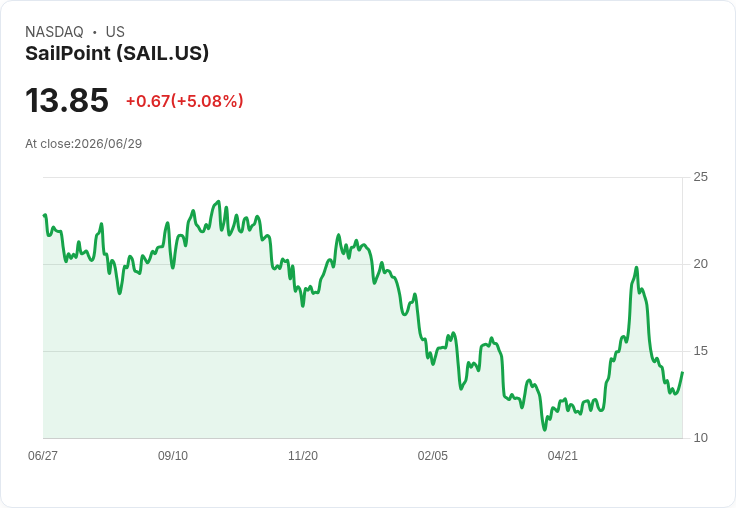The width and height of the screenshot is (736, 508).
Task: Click the 09/10 date label on x-axis
Action: (x=173, y=455)
